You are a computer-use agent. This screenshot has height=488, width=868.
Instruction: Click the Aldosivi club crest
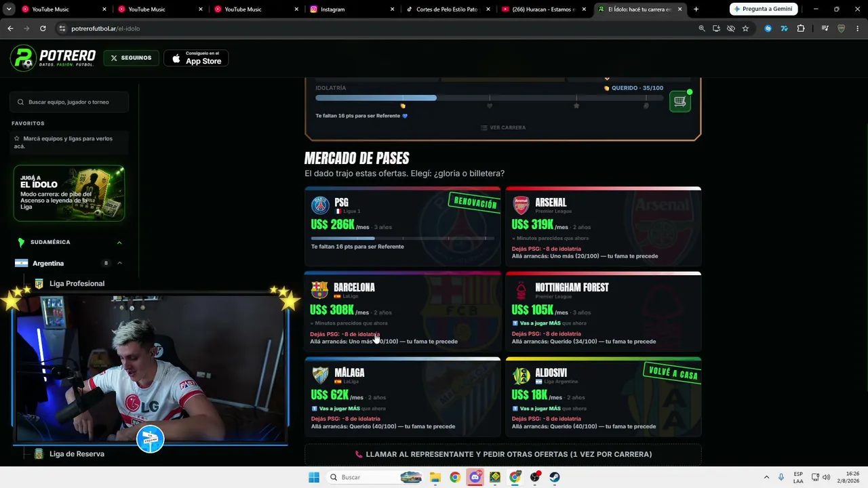coord(521,375)
